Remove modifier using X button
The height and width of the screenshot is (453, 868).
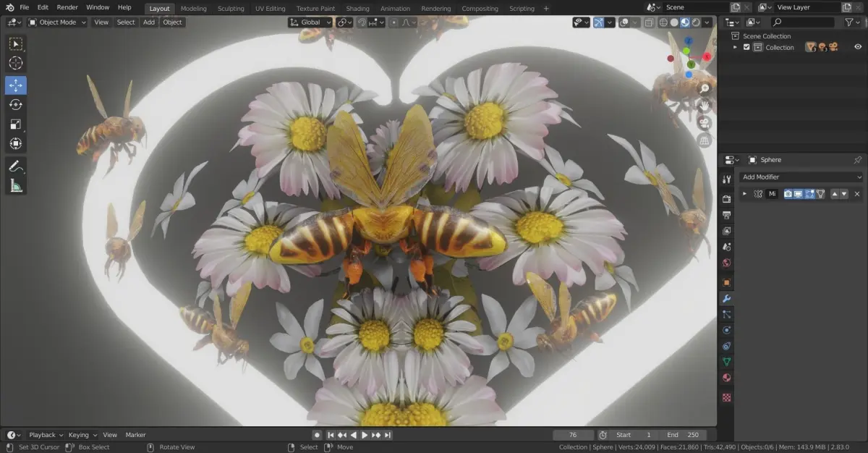[x=857, y=194]
